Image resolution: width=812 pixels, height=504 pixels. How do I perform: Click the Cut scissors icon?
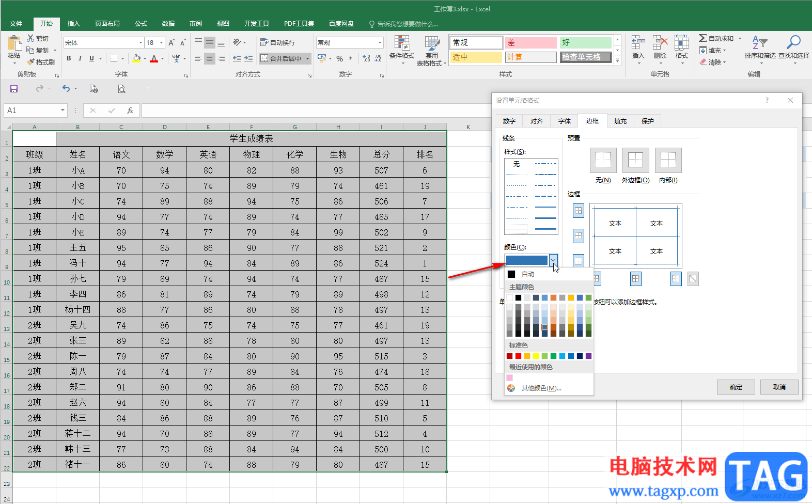point(30,39)
